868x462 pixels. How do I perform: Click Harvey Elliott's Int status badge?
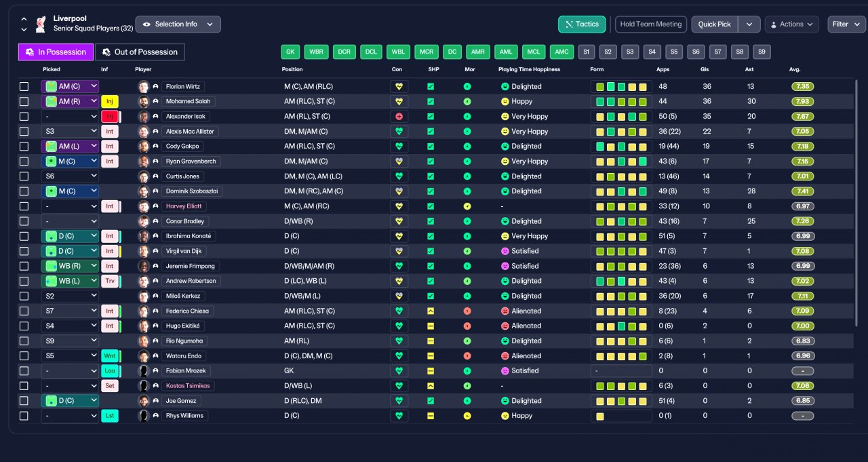click(x=110, y=206)
